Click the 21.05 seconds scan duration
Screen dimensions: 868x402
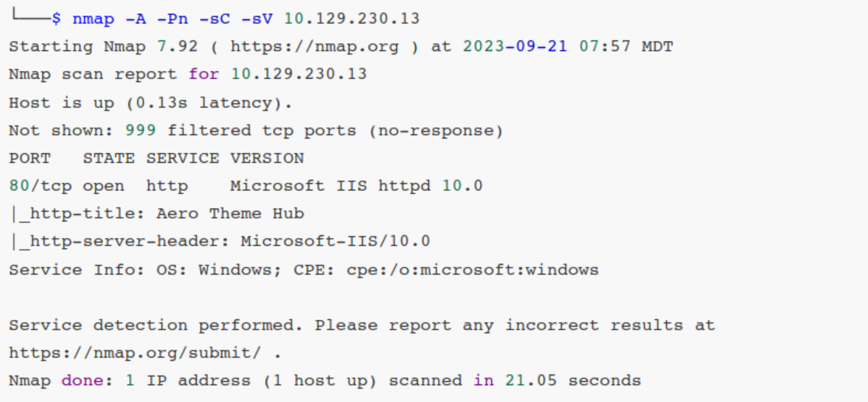point(572,381)
